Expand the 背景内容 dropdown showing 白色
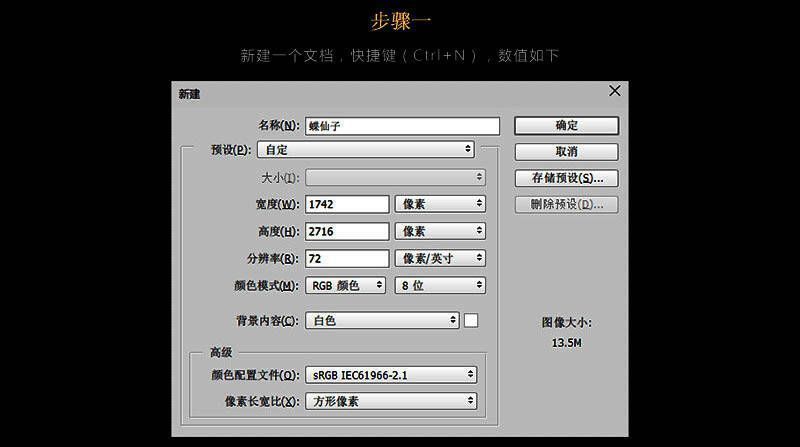 (382, 321)
